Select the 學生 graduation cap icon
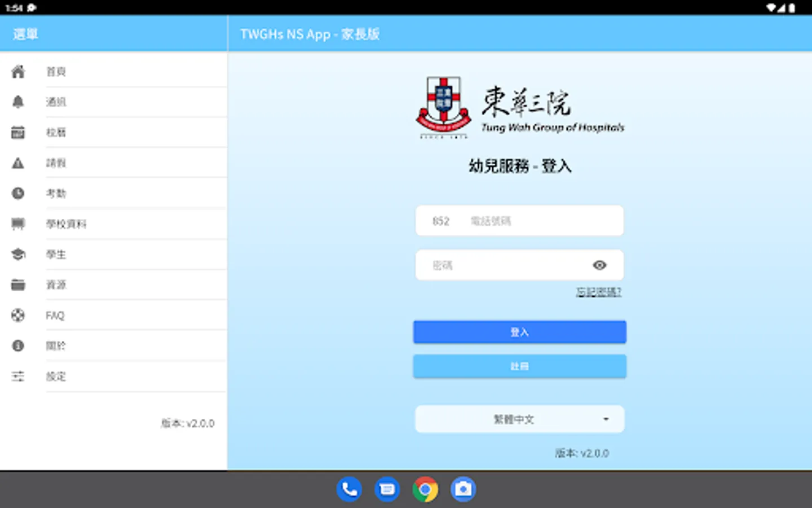 click(x=18, y=255)
